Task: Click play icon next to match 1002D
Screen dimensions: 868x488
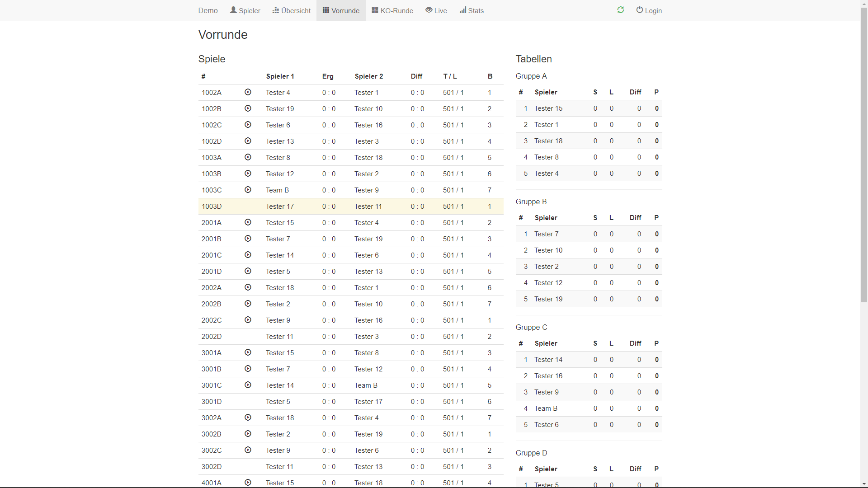Action: point(248,141)
